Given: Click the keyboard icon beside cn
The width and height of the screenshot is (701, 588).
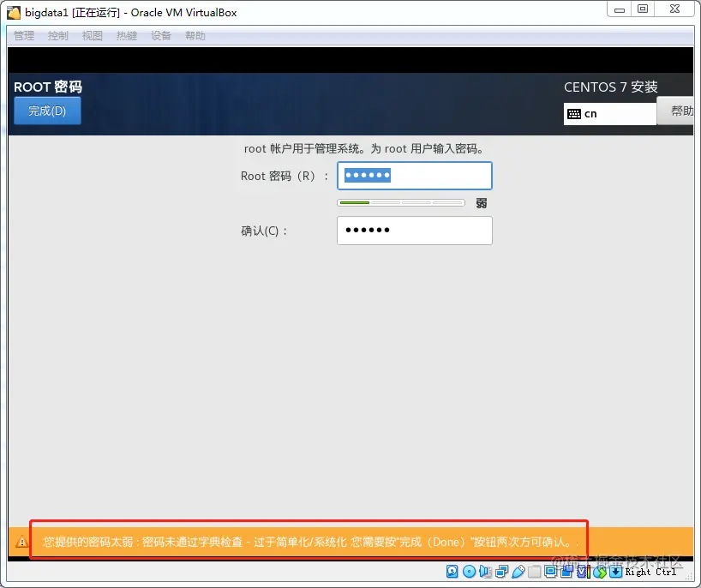Looking at the screenshot, I should coord(574,114).
